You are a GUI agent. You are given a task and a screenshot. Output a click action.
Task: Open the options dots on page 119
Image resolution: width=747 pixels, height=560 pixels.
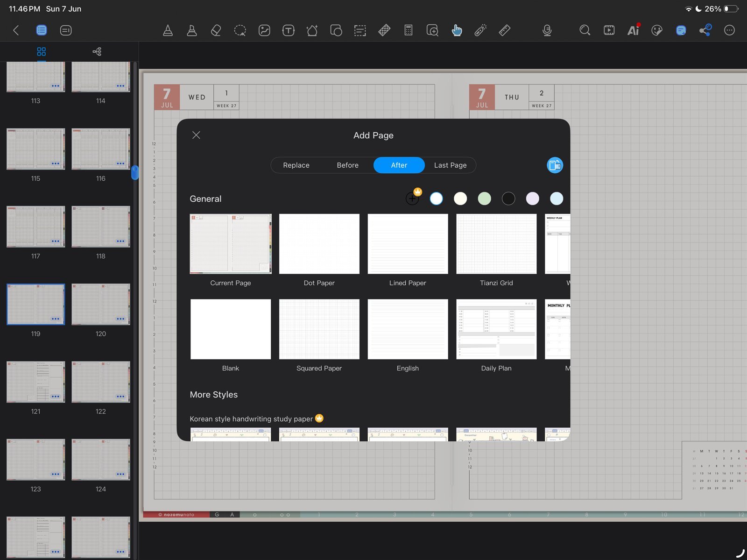(56, 319)
